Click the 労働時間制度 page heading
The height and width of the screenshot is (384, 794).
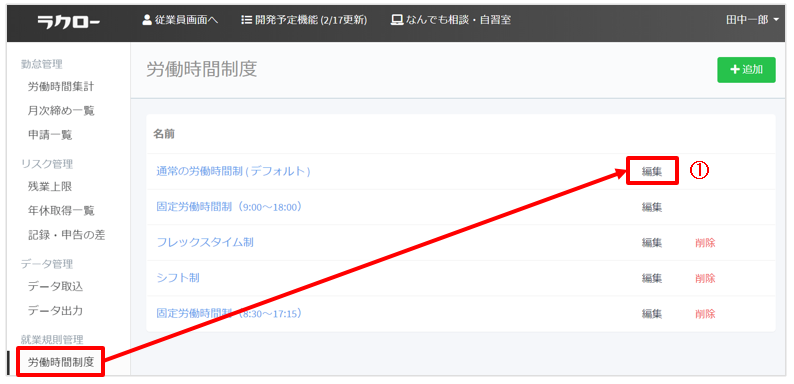(202, 70)
